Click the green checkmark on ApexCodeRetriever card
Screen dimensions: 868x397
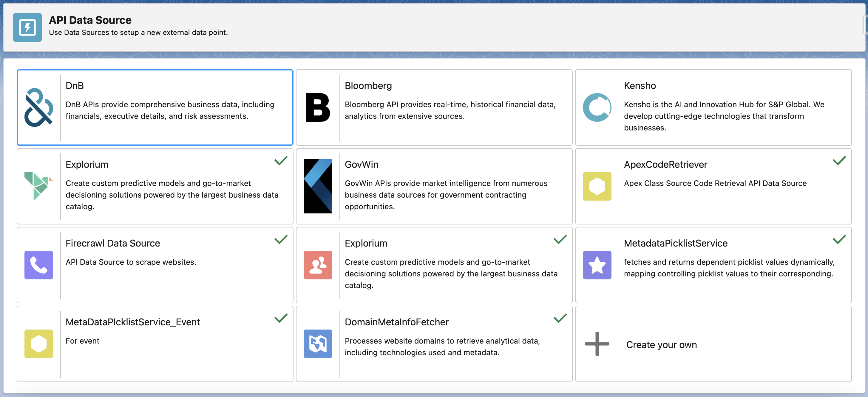tap(839, 161)
